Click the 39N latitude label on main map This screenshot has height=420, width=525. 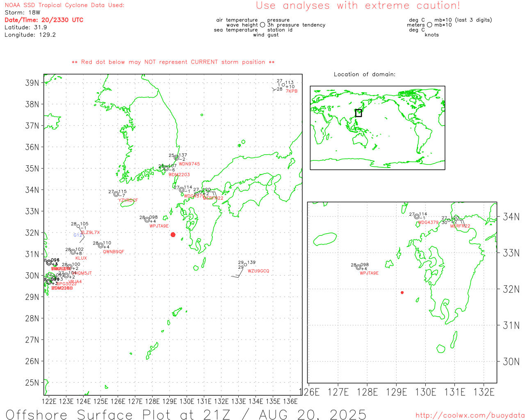point(32,83)
